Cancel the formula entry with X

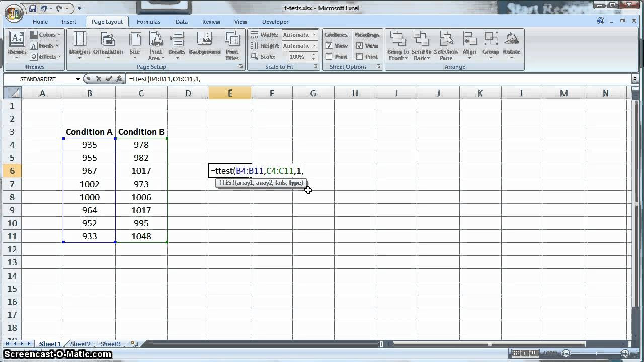[98, 79]
